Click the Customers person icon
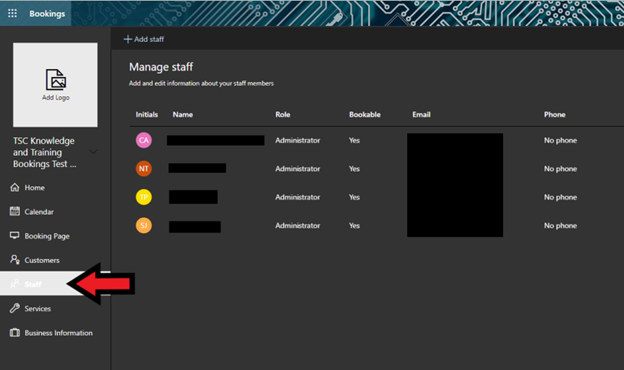The image size is (624, 370). pyautogui.click(x=15, y=260)
